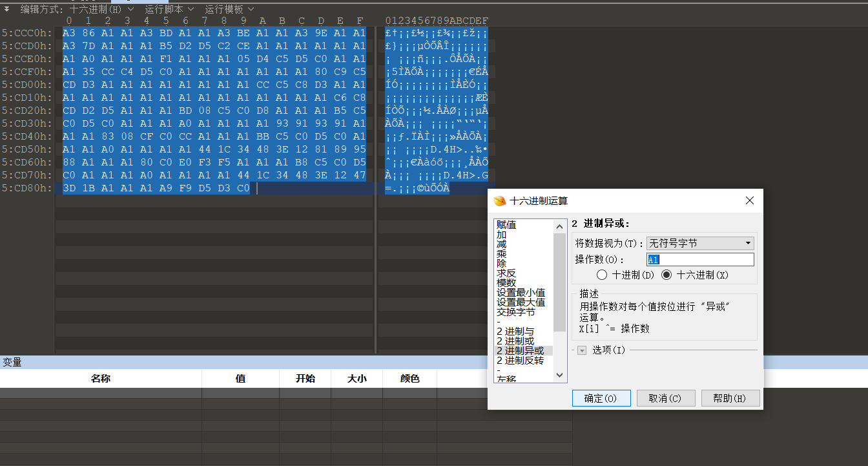
Task: Confirm with the 确定(O) button
Action: pyautogui.click(x=601, y=398)
